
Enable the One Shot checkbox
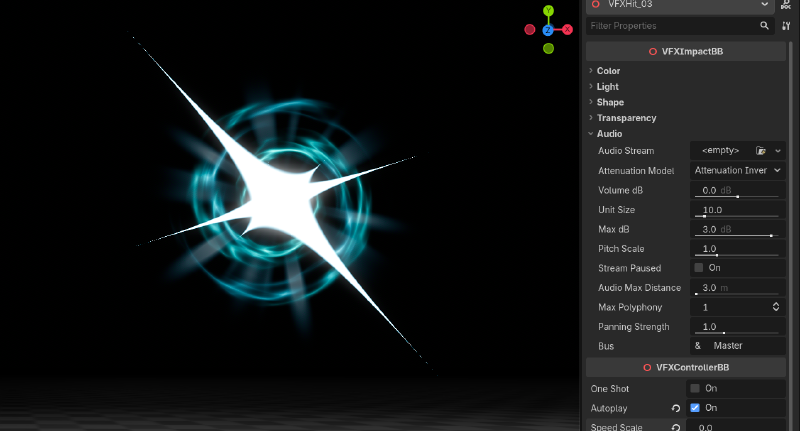(x=695, y=389)
